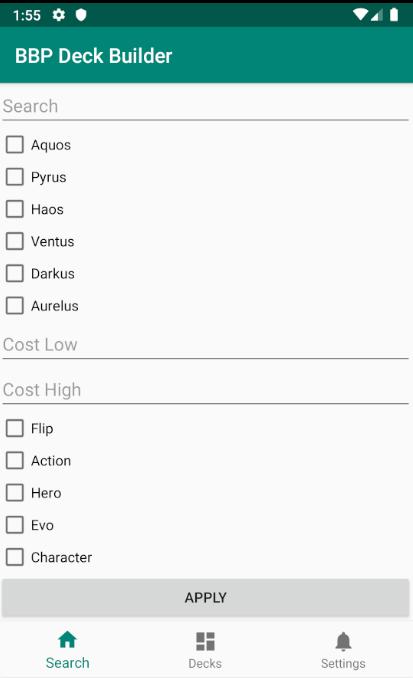Click the Cost High input field
Image resolution: width=413 pixels, height=678 pixels.
pos(205,390)
